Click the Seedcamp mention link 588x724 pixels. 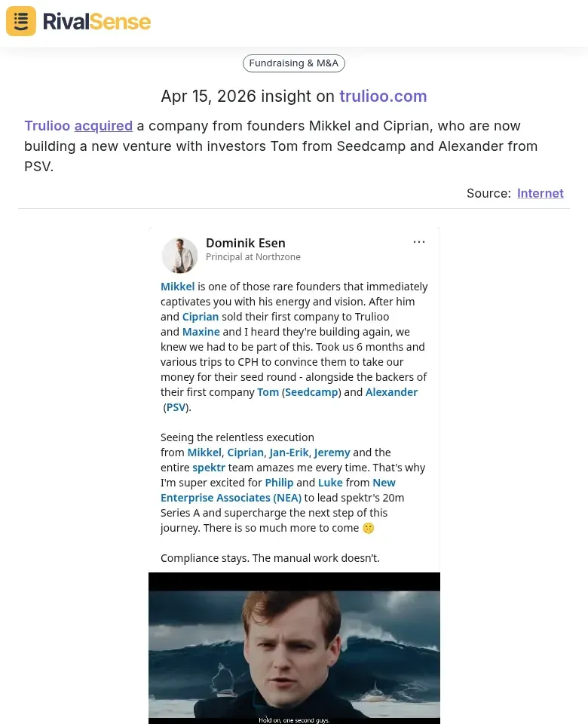click(x=311, y=392)
